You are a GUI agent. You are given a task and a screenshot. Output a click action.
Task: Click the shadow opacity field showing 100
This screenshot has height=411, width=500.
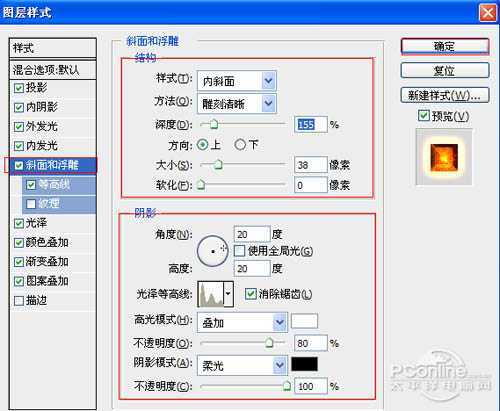click(310, 387)
